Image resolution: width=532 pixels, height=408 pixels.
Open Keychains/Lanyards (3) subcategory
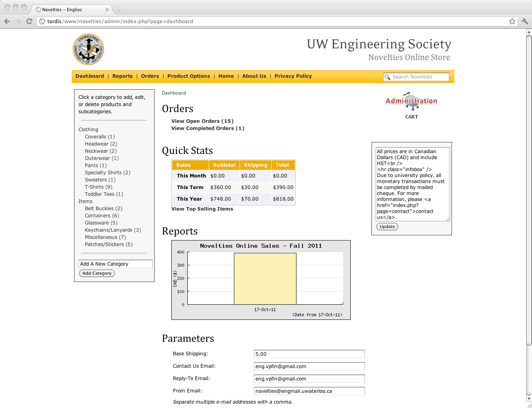tap(113, 230)
